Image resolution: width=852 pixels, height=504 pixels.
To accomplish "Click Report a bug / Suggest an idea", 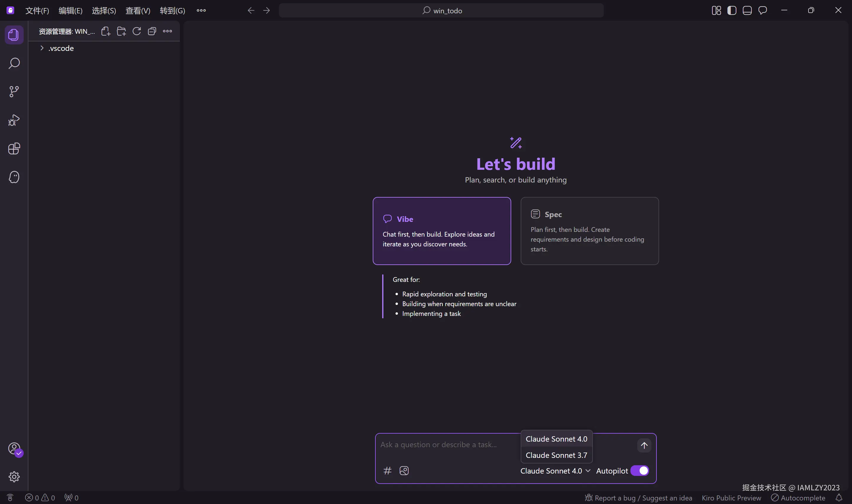I will [638, 498].
